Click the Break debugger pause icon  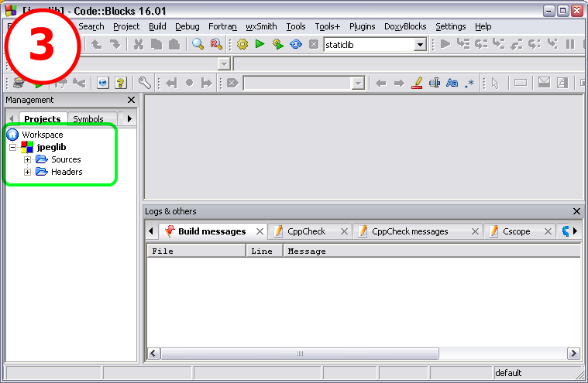[570, 45]
